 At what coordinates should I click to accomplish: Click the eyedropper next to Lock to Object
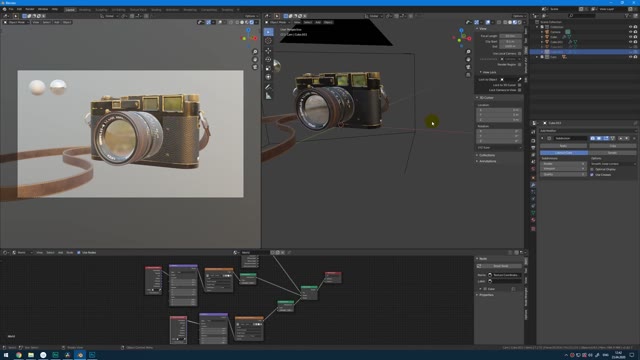[x=520, y=80]
